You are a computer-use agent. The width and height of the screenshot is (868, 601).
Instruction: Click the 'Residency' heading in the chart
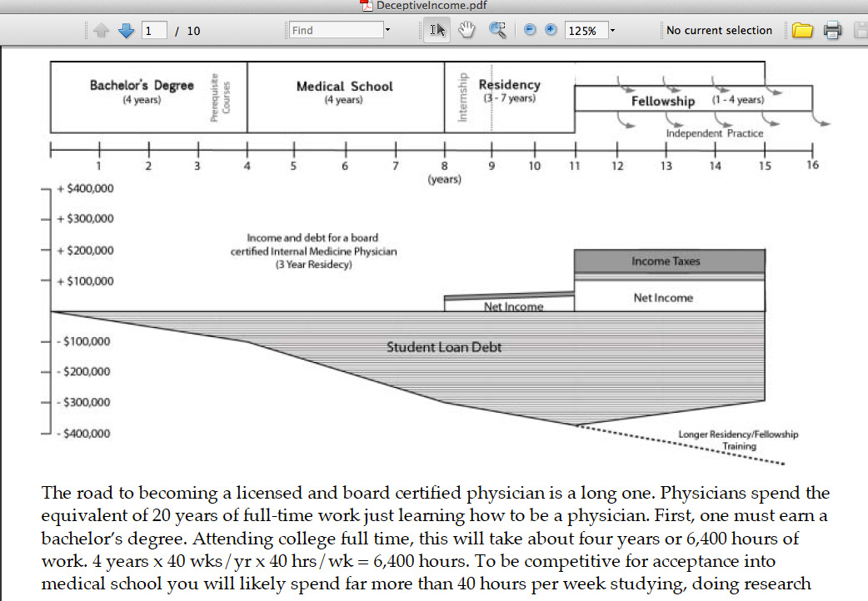point(509,85)
